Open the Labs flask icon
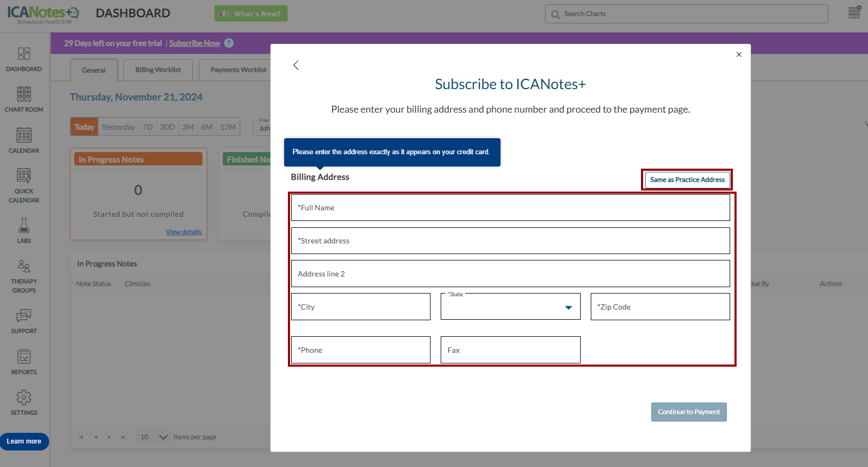This screenshot has height=467, width=868. (24, 226)
